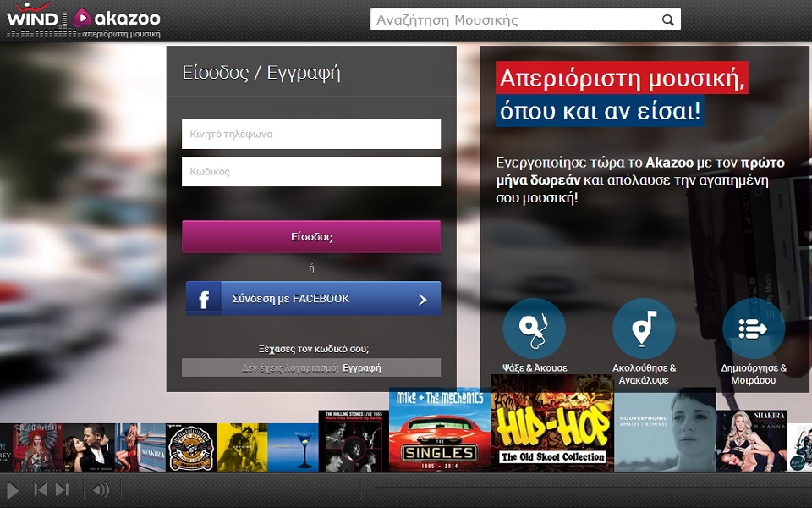The width and height of the screenshot is (812, 508).
Task: Open Mike + The Mechanics Singles album
Action: coord(440,429)
